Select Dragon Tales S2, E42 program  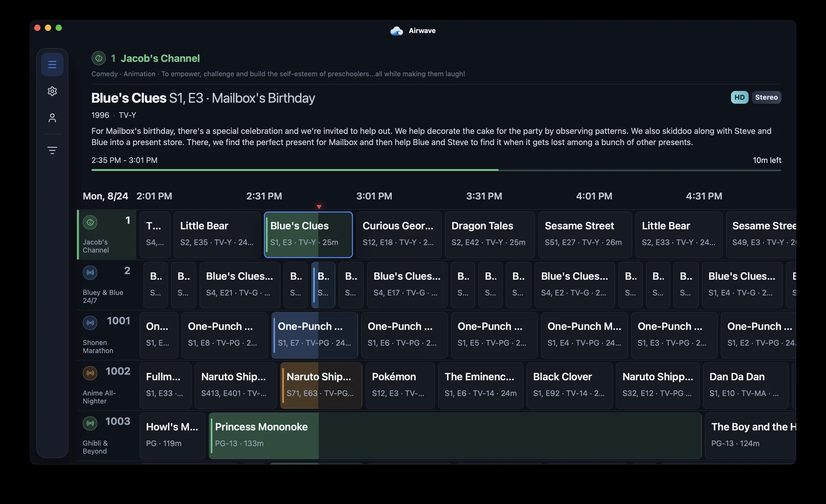coord(490,235)
